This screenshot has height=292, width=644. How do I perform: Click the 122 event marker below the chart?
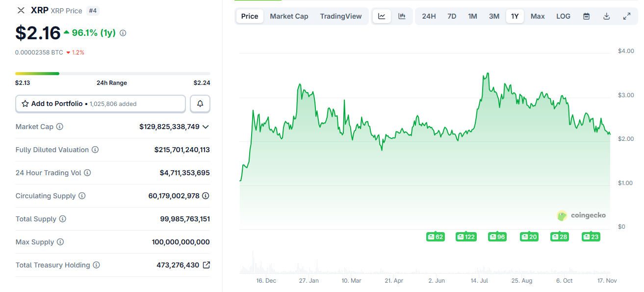coord(466,237)
